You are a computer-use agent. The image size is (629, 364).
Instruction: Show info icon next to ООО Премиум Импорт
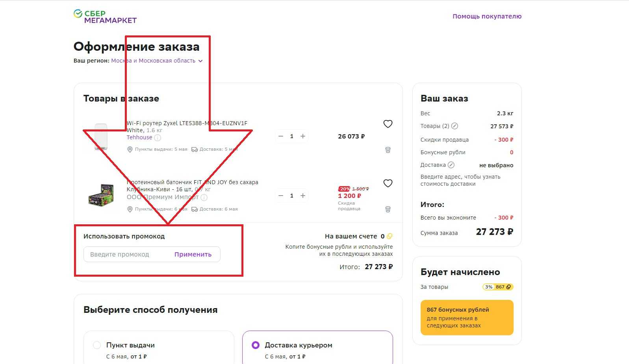(x=204, y=197)
